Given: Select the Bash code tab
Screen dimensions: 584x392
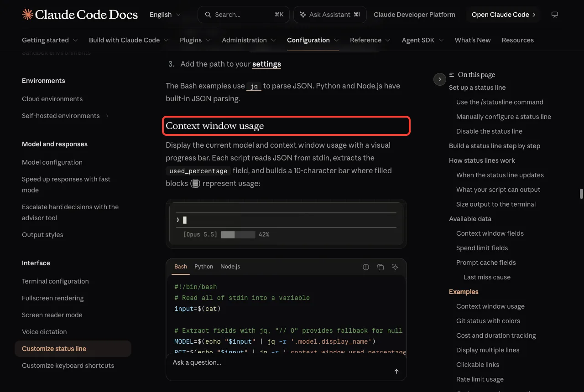Looking at the screenshot, I should pyautogui.click(x=181, y=267).
